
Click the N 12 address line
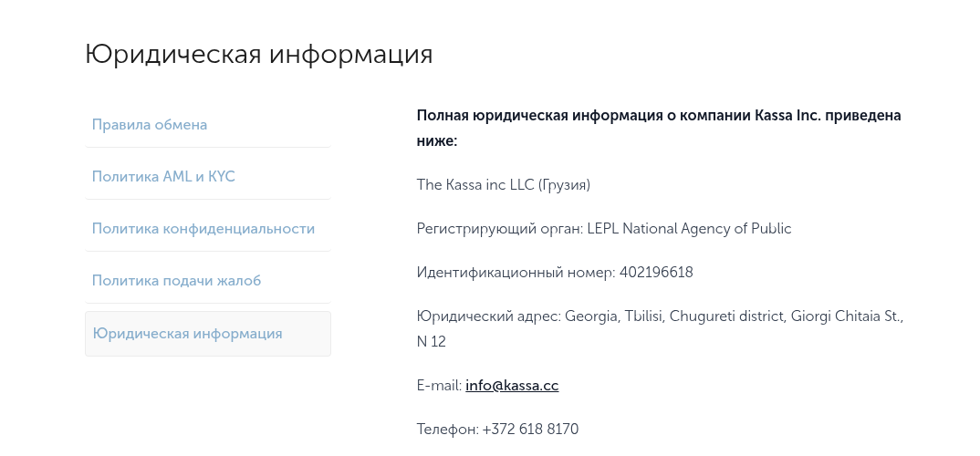click(432, 342)
